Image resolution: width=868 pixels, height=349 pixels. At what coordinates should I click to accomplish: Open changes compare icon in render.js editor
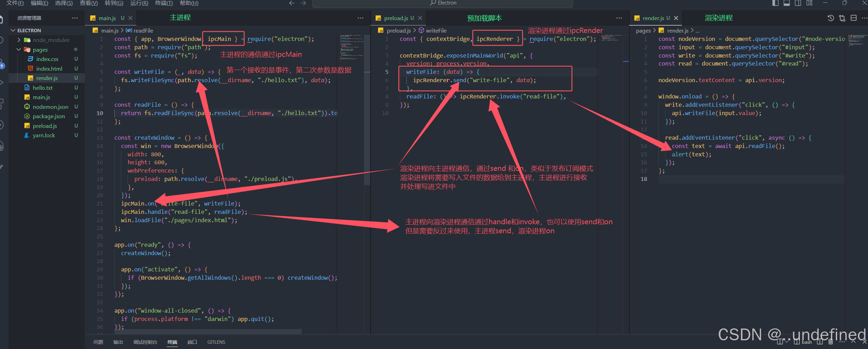click(842, 18)
